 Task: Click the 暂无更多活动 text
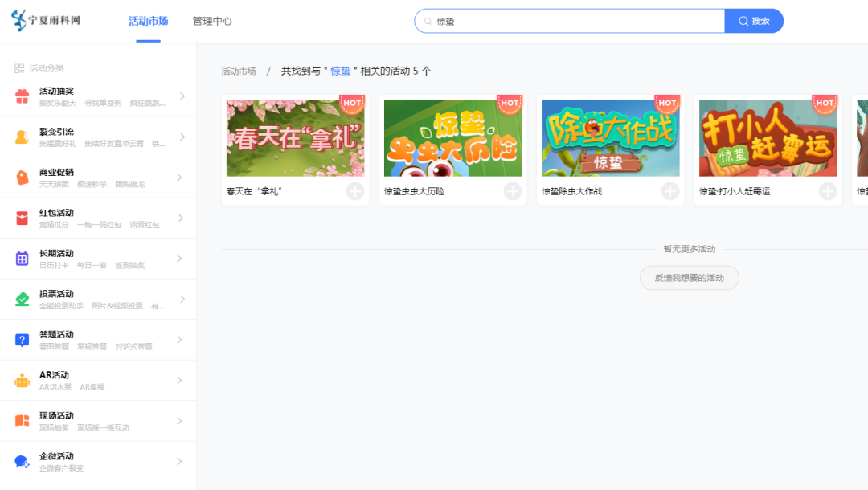(690, 250)
